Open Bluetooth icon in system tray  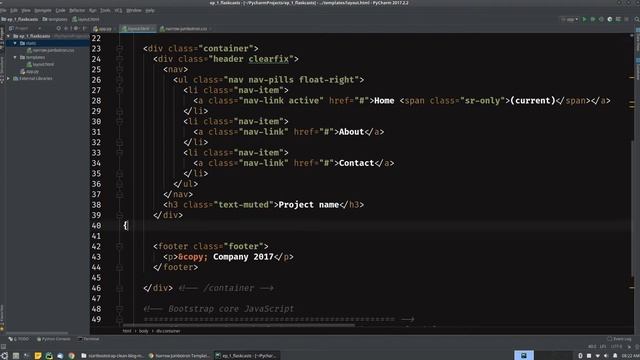click(580, 356)
